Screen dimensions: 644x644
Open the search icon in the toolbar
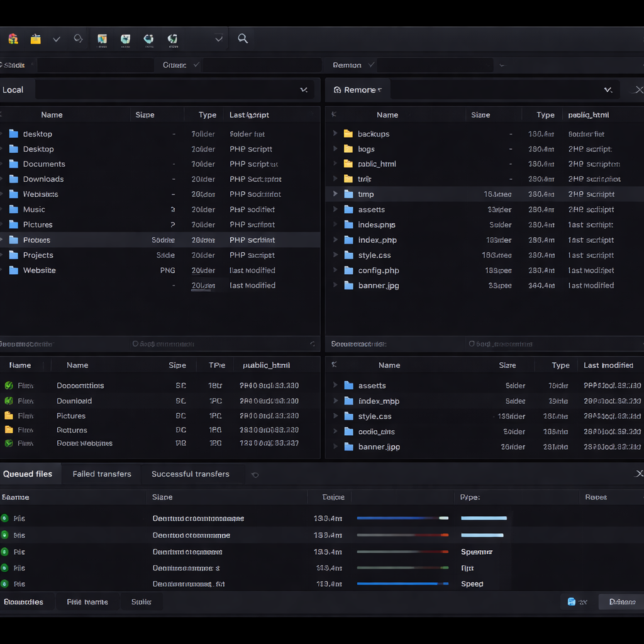(x=243, y=38)
